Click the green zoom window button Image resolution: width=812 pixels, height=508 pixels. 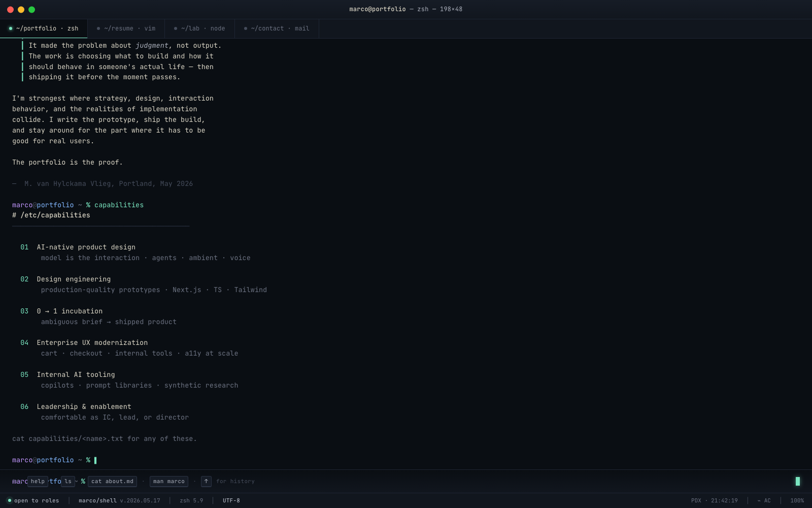point(31,10)
